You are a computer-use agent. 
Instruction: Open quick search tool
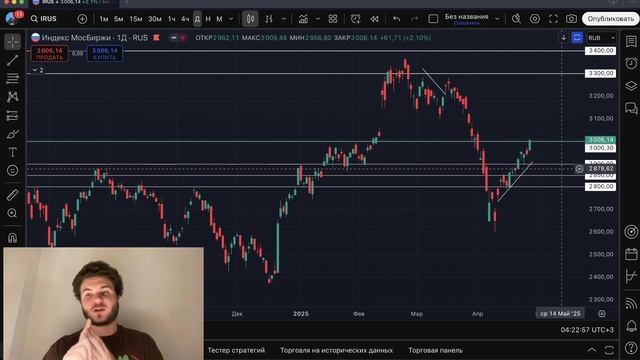point(516,19)
